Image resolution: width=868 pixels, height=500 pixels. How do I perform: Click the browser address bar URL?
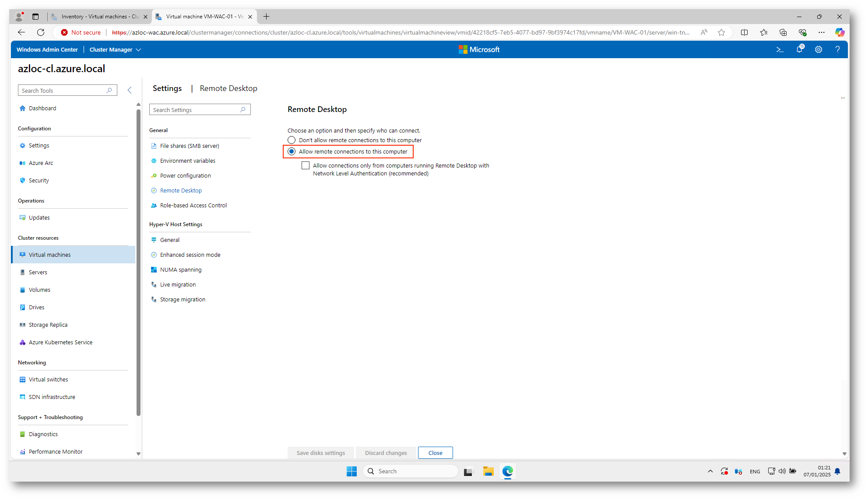pyautogui.click(x=401, y=32)
